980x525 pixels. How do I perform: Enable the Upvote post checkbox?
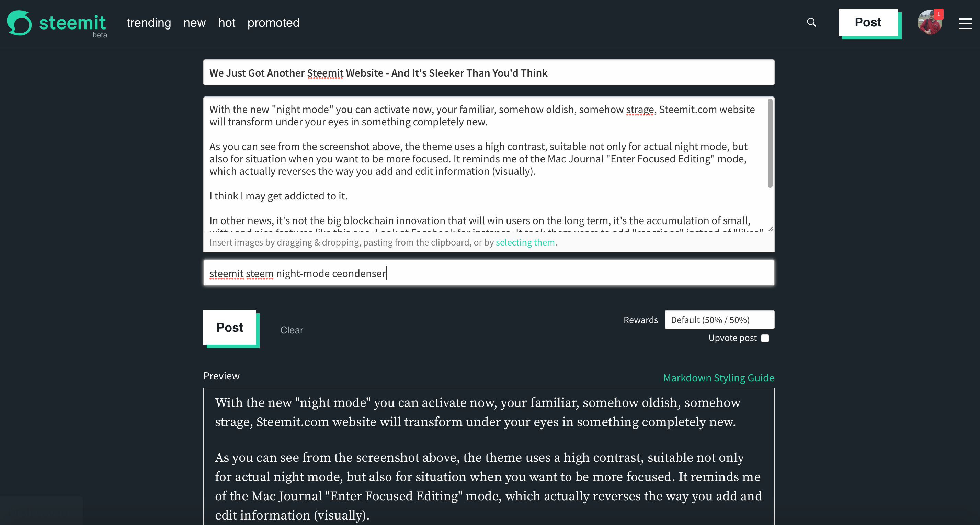(765, 338)
